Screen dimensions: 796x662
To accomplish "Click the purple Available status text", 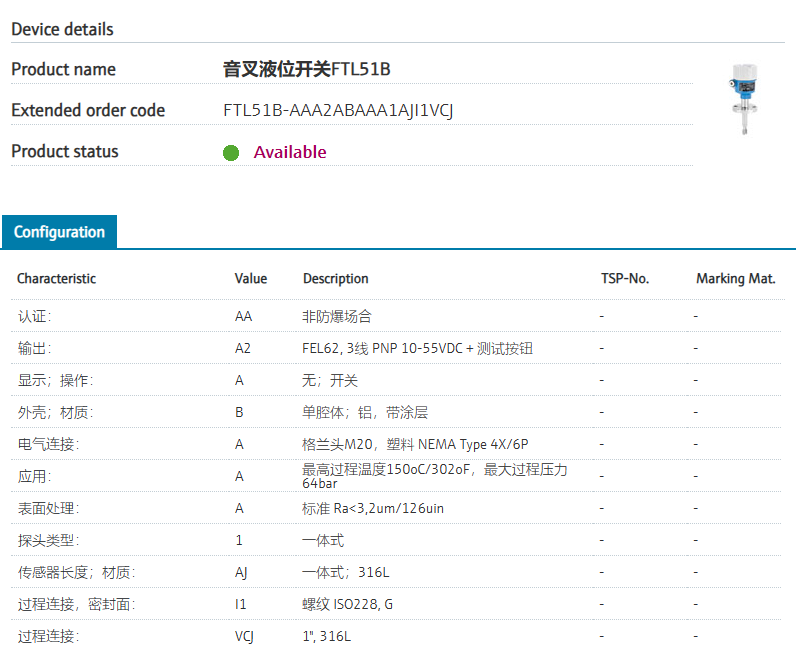I will pyautogui.click(x=290, y=152).
